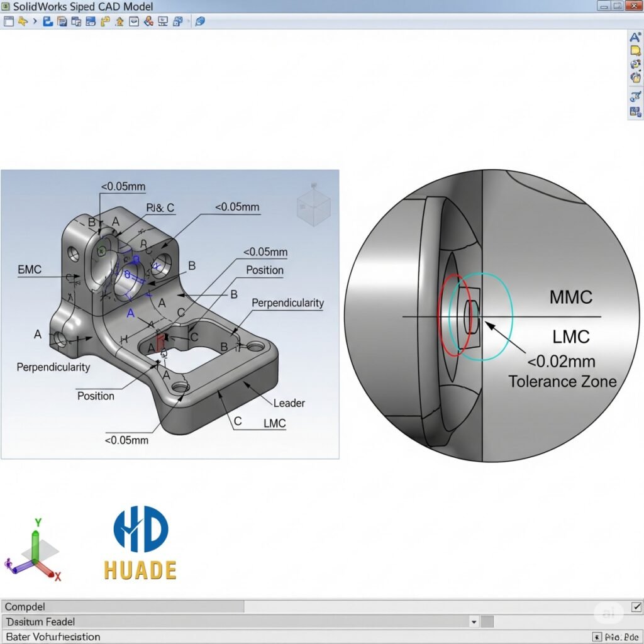Select the Note annotation tool
The image size is (644, 644).
pos(634,38)
